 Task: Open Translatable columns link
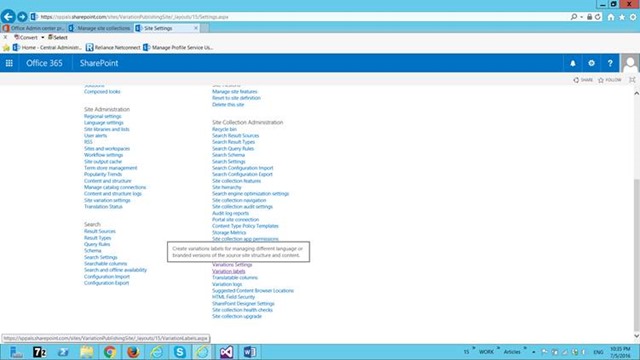pyautogui.click(x=235, y=278)
